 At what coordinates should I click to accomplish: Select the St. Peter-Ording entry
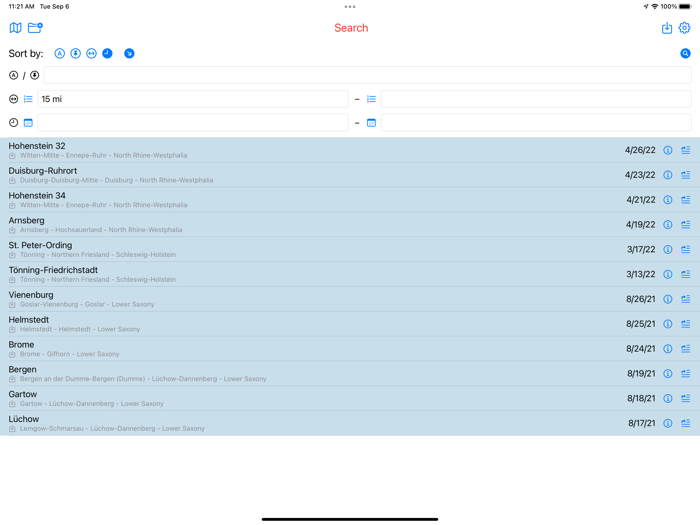click(350, 250)
